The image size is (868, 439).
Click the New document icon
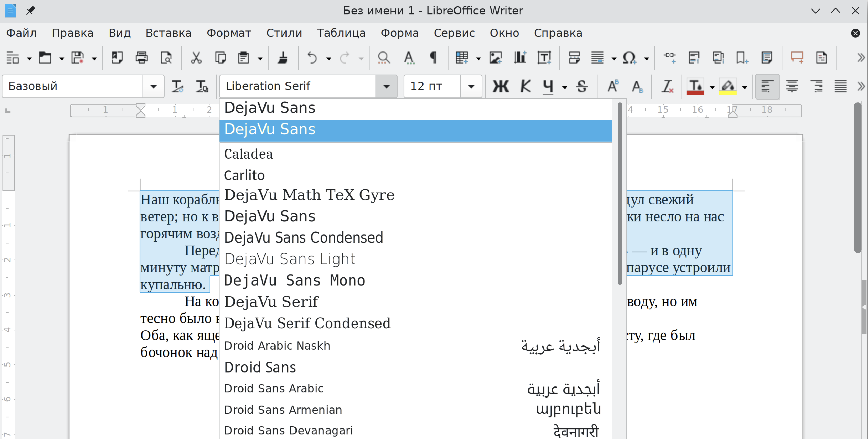[13, 58]
